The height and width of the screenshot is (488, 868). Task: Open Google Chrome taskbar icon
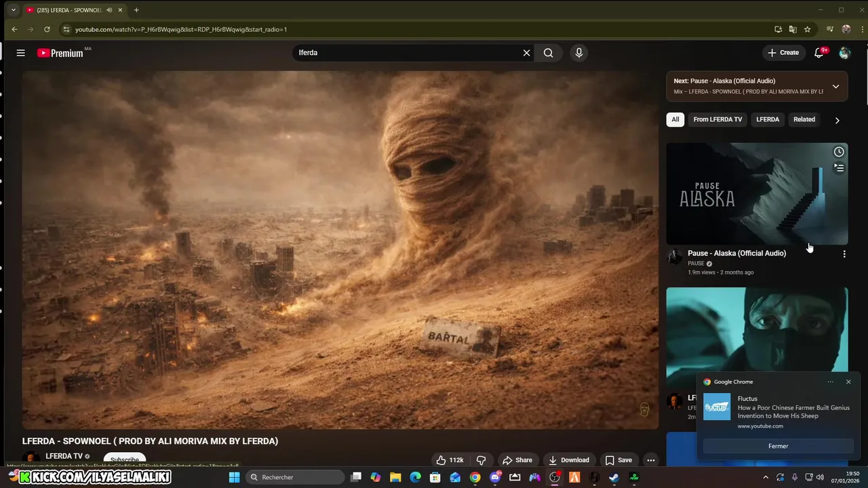475,477
